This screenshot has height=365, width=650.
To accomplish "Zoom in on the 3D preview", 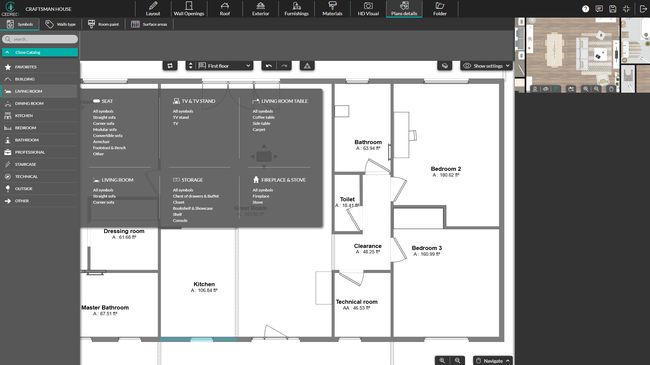I will click(x=586, y=89).
